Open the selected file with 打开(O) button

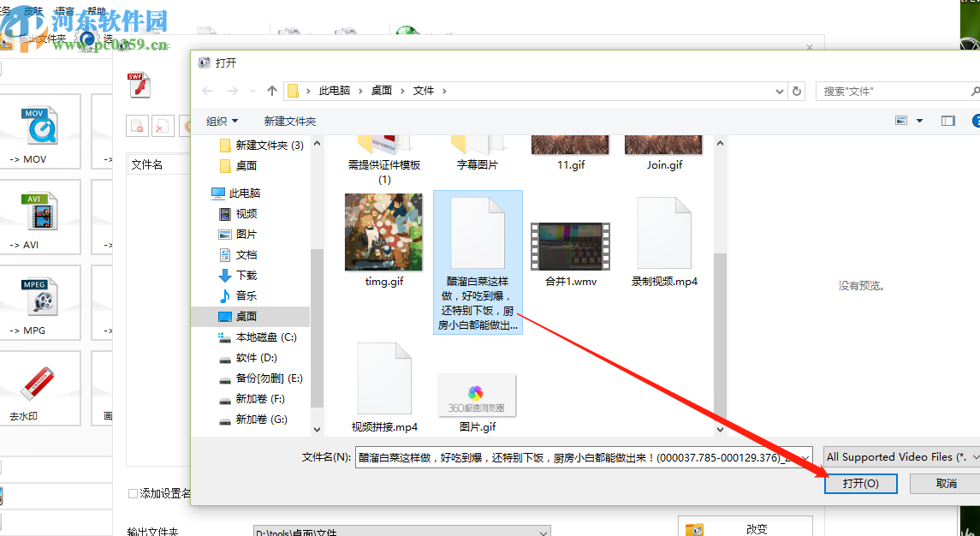pyautogui.click(x=861, y=484)
